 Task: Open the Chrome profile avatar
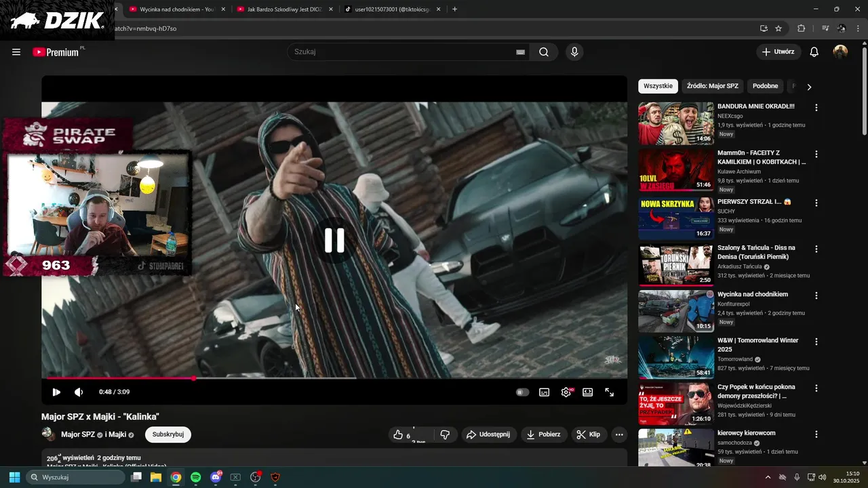(x=842, y=28)
